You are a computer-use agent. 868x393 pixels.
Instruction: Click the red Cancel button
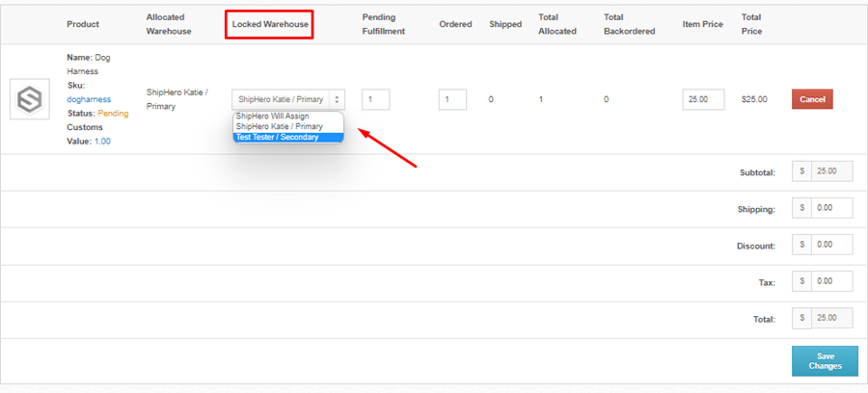[812, 99]
